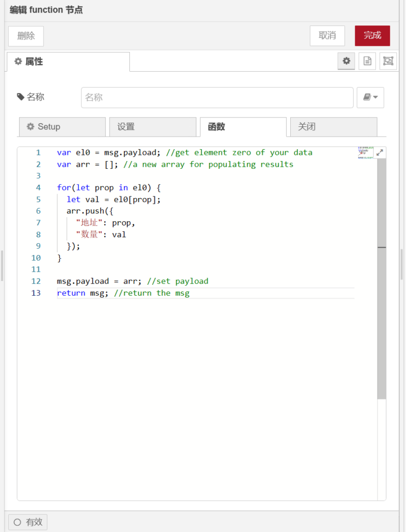Open node description document icon
The width and height of the screenshot is (406, 532).
coord(367,61)
